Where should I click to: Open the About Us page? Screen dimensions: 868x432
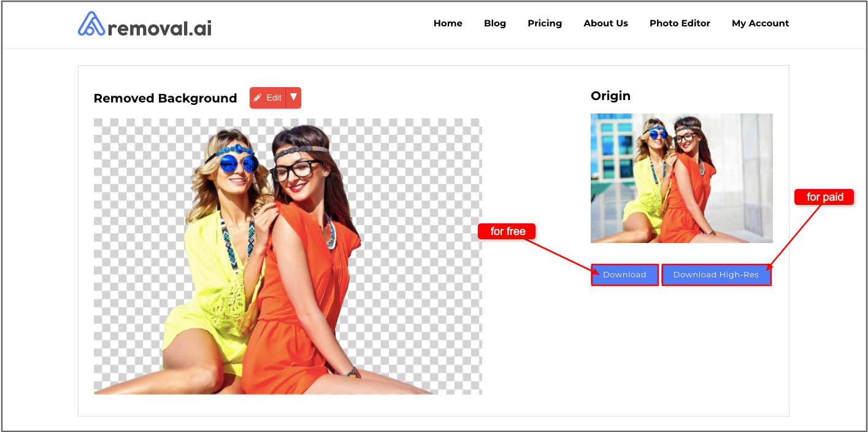[x=605, y=23]
